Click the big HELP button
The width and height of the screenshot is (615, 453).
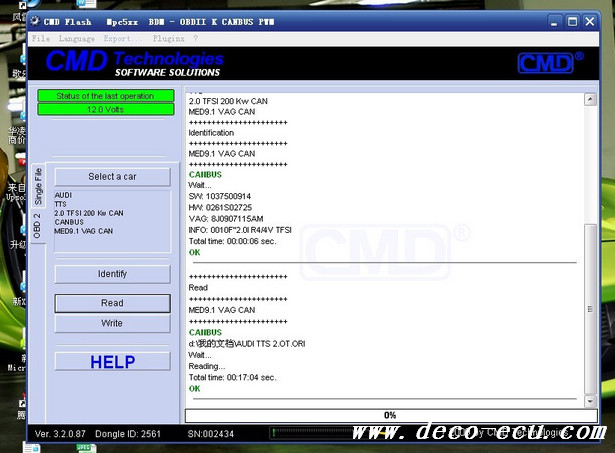coord(112,362)
